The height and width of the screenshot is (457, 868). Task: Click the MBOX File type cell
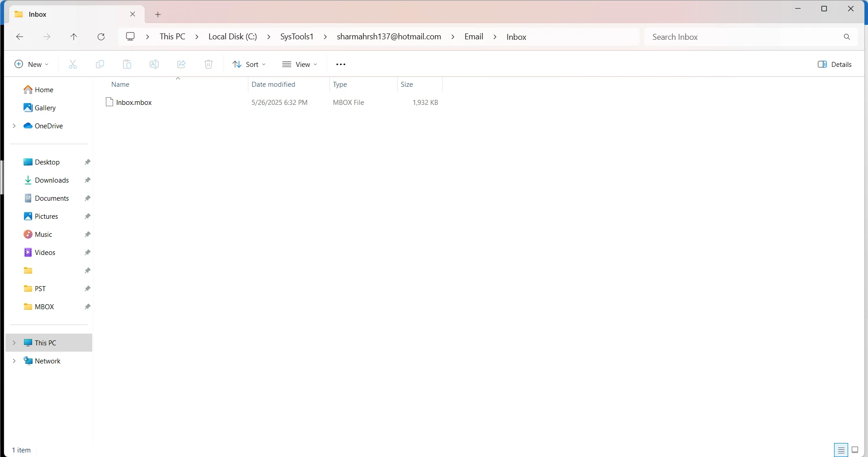[x=348, y=103]
